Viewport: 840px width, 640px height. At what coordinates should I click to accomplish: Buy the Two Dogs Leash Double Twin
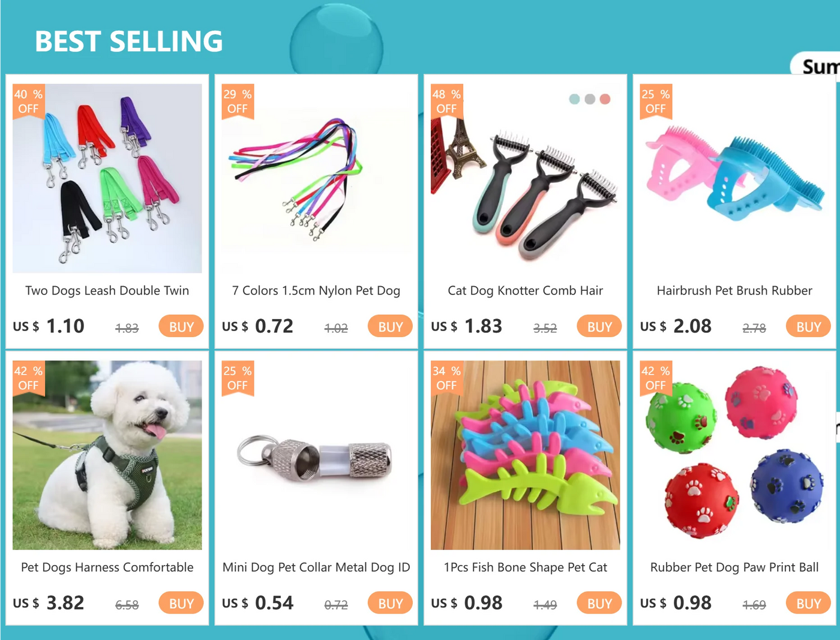[x=181, y=326]
